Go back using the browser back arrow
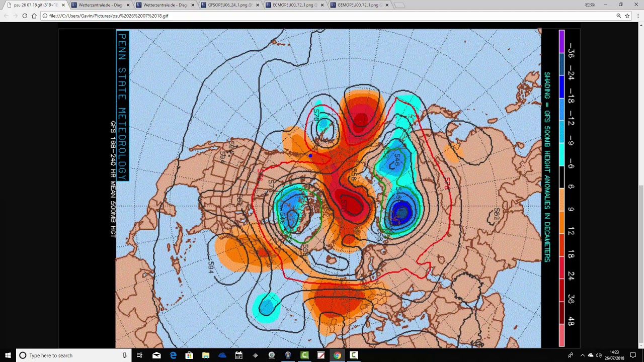The height and width of the screenshot is (362, 644). pyautogui.click(x=6, y=16)
